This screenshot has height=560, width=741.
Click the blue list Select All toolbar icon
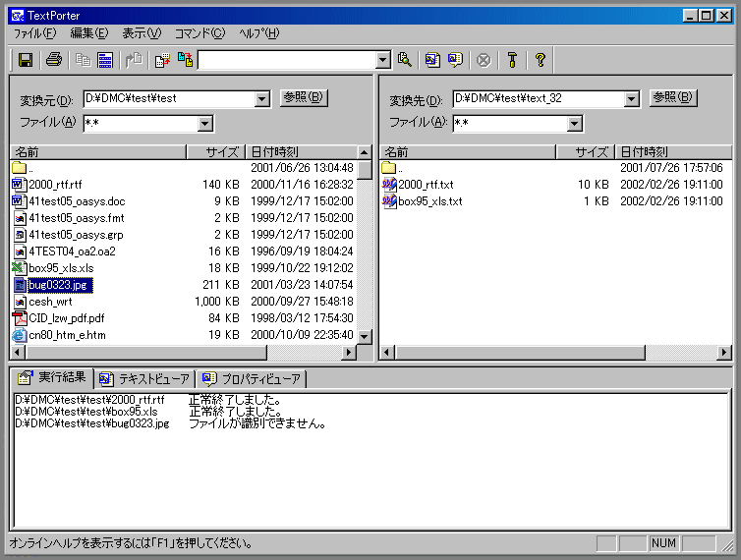point(105,60)
